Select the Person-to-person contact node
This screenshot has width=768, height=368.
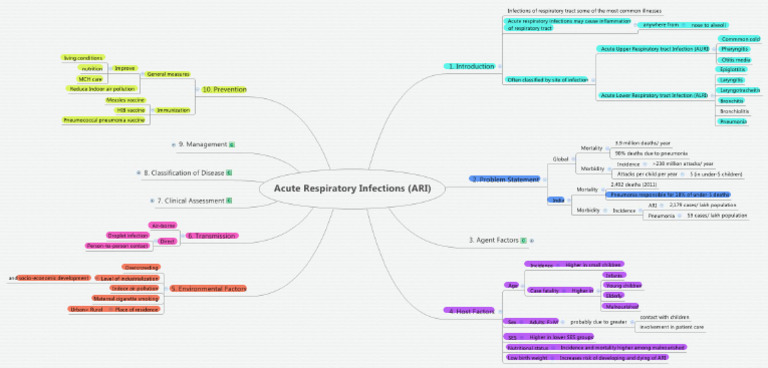(117, 246)
